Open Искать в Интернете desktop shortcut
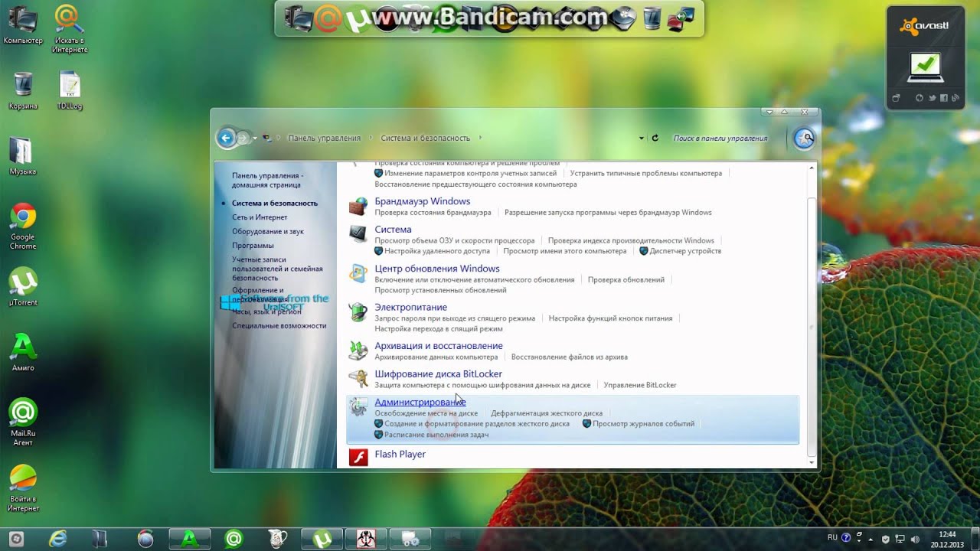This screenshot has height=551, width=980. pyautogui.click(x=70, y=29)
